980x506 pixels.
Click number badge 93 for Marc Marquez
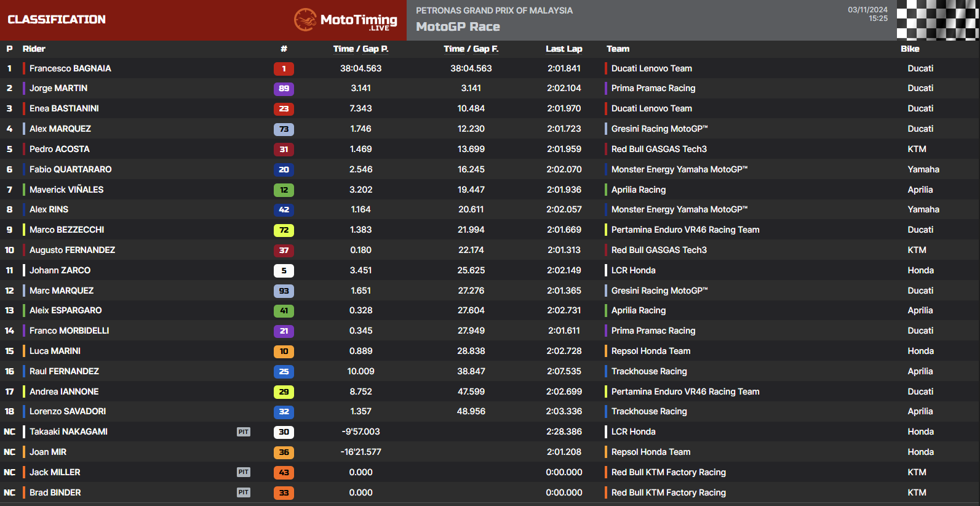[x=284, y=291]
